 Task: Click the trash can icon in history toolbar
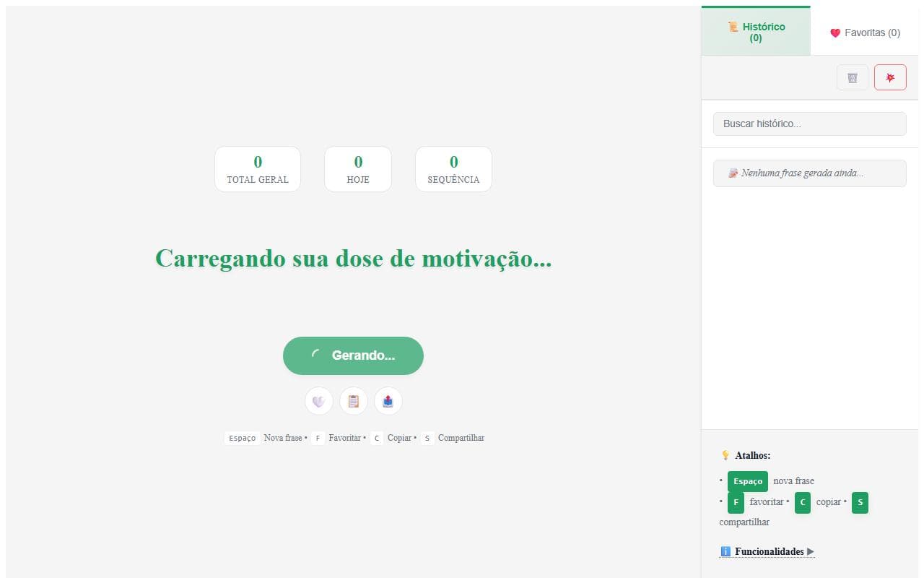pyautogui.click(x=853, y=77)
